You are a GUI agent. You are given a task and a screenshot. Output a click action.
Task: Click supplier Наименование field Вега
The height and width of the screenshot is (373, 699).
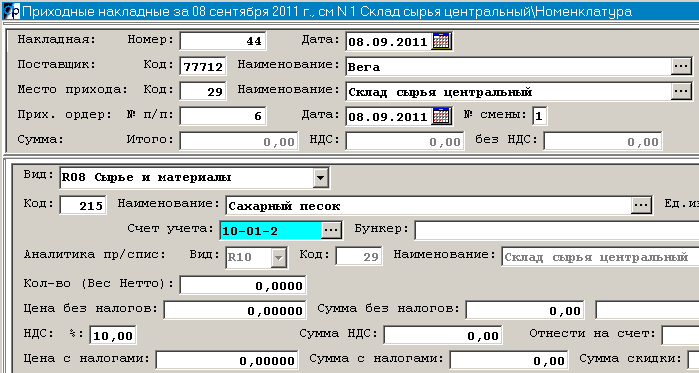point(508,66)
